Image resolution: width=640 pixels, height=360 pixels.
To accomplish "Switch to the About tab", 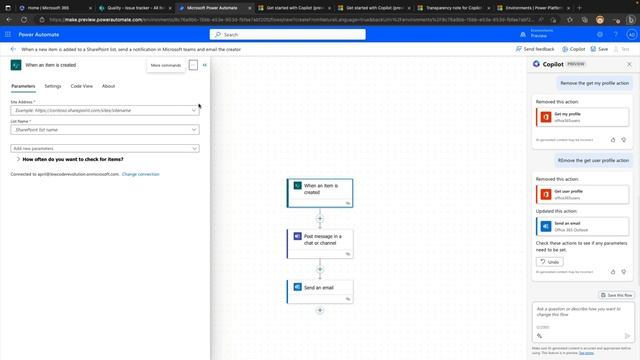I will coord(108,86).
